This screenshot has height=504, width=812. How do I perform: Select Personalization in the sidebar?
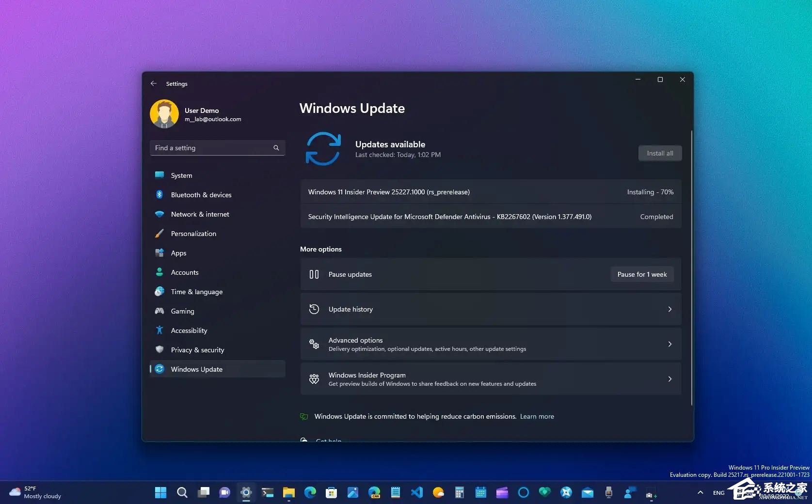217,234
